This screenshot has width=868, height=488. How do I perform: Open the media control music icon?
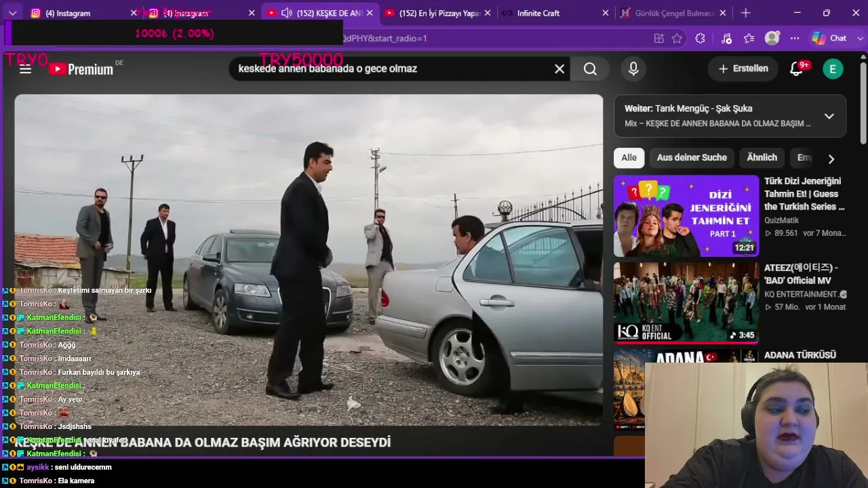pyautogui.click(x=726, y=39)
